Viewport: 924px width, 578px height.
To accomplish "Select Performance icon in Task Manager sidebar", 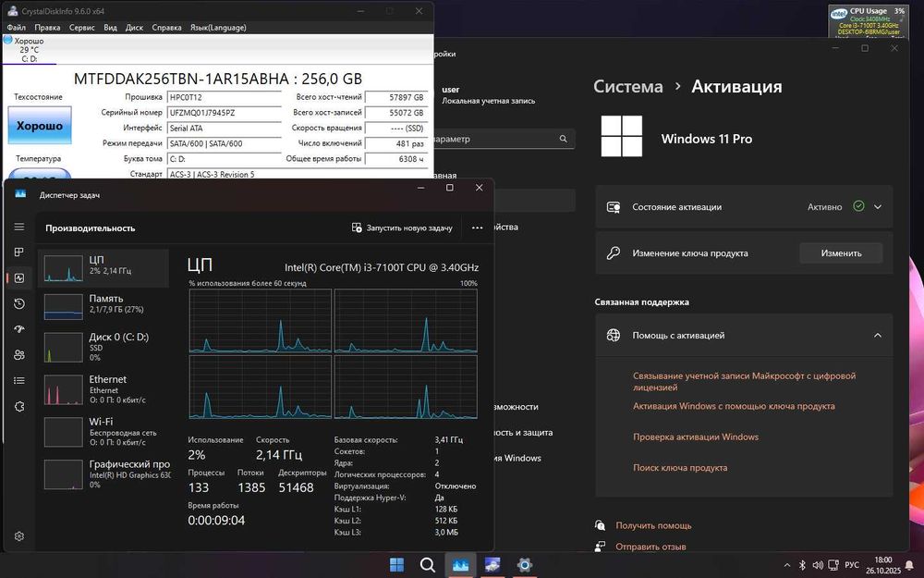I will (x=18, y=277).
